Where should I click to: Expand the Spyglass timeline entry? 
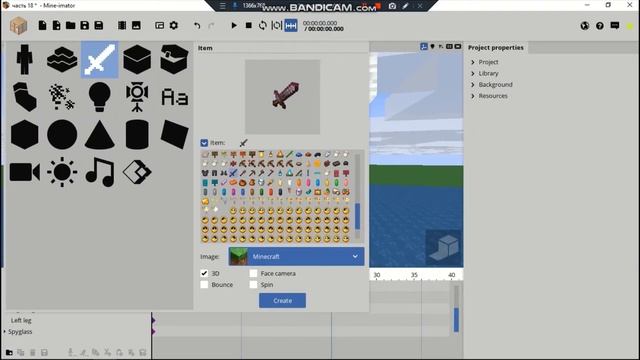tap(5, 332)
